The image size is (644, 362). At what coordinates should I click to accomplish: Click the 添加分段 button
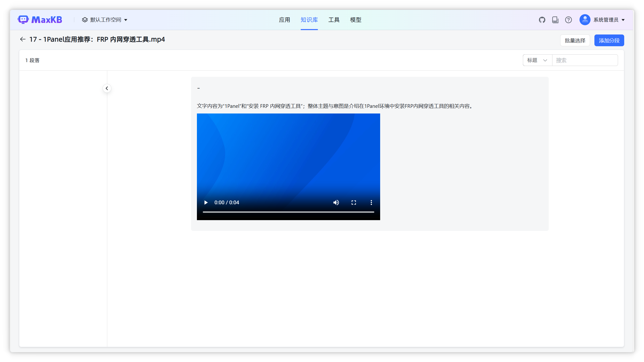click(x=609, y=40)
